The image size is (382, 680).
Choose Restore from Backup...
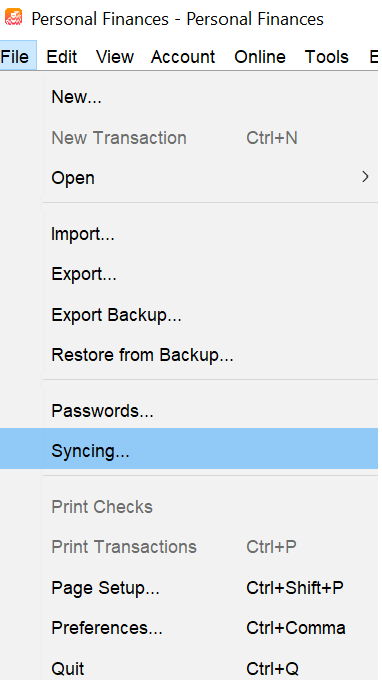click(x=210, y=355)
